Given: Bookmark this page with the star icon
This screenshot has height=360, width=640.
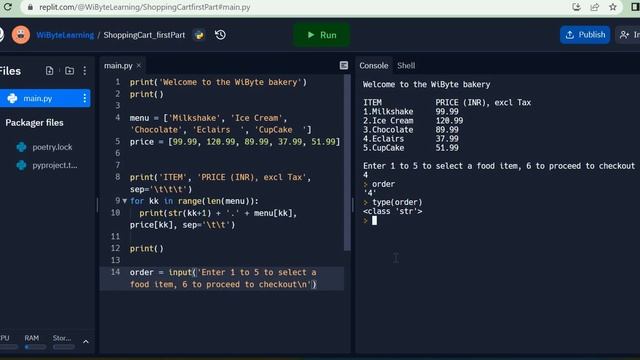Looking at the screenshot, I should (x=613, y=7).
